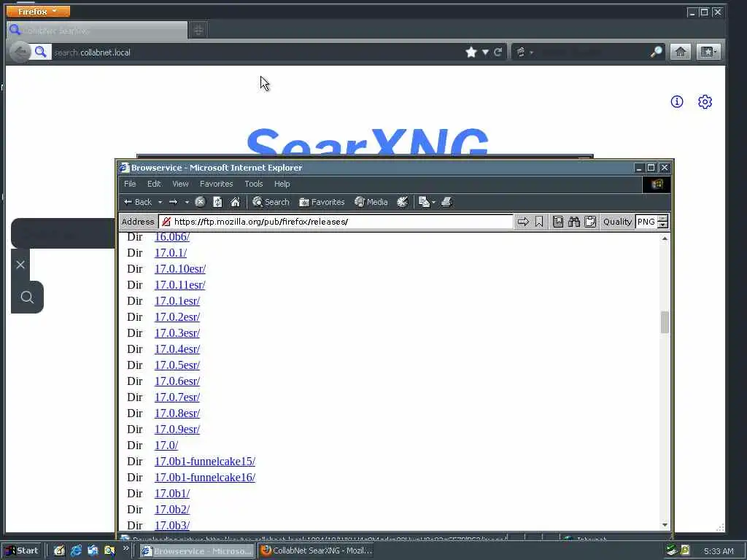Click the binoculars find icon in Browservice

574,222
